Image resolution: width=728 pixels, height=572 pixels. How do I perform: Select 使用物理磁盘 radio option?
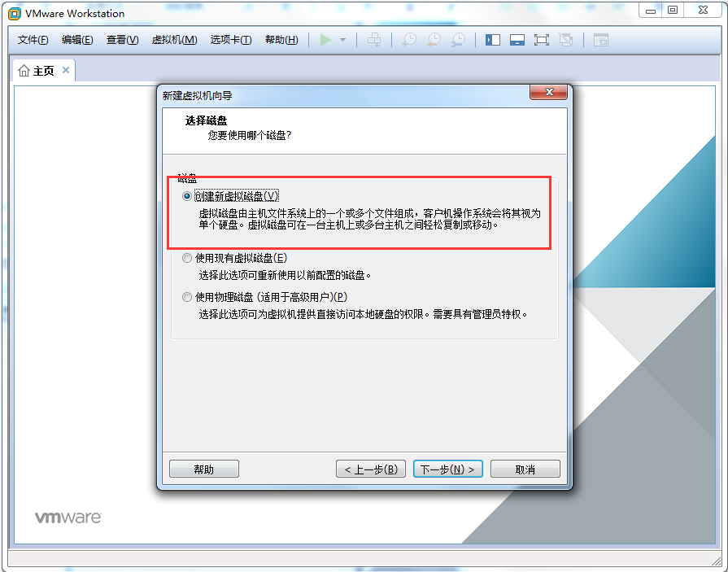click(188, 297)
